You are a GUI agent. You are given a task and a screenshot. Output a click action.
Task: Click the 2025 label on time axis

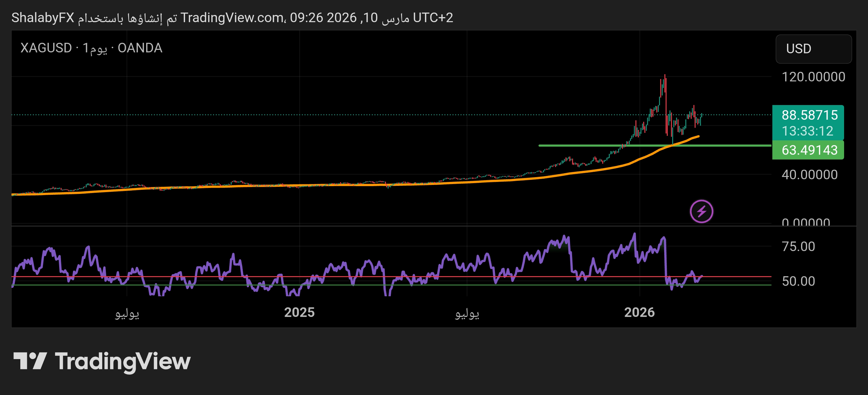pyautogui.click(x=299, y=312)
